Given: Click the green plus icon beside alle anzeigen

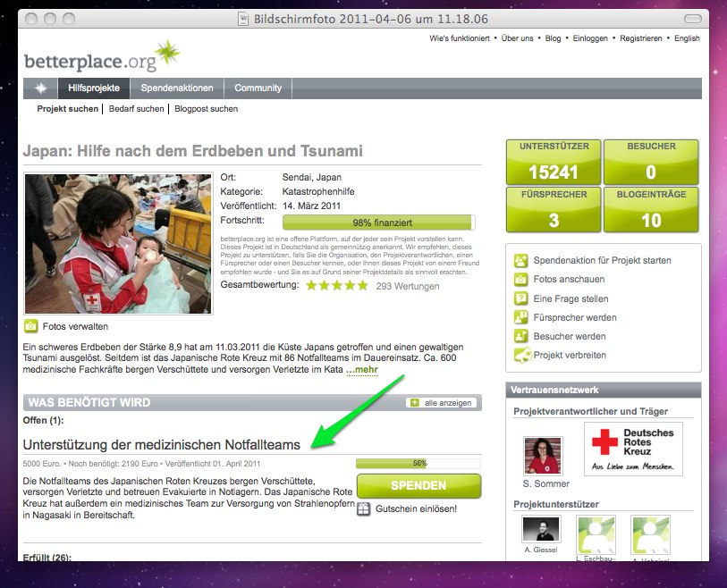Looking at the screenshot, I should pos(414,402).
